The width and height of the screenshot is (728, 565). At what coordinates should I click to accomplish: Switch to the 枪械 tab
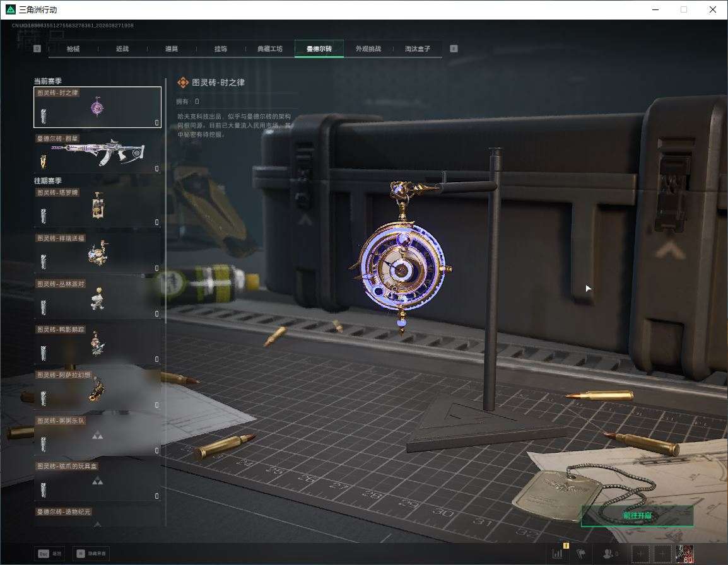tap(73, 49)
